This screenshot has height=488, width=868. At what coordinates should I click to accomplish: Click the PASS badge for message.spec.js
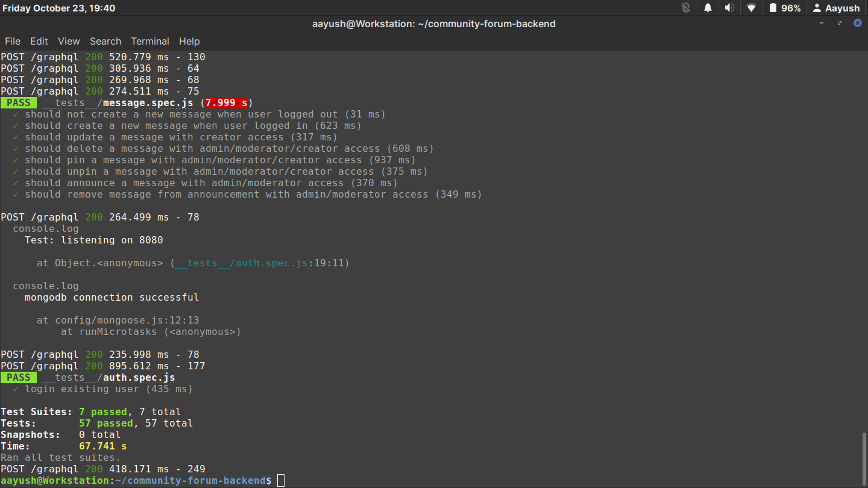19,103
